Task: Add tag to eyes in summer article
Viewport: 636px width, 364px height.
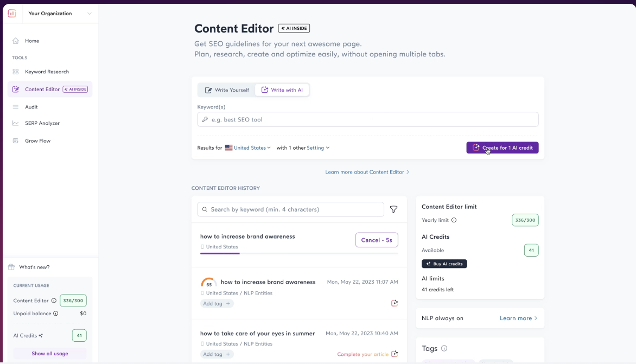Action: (x=217, y=354)
